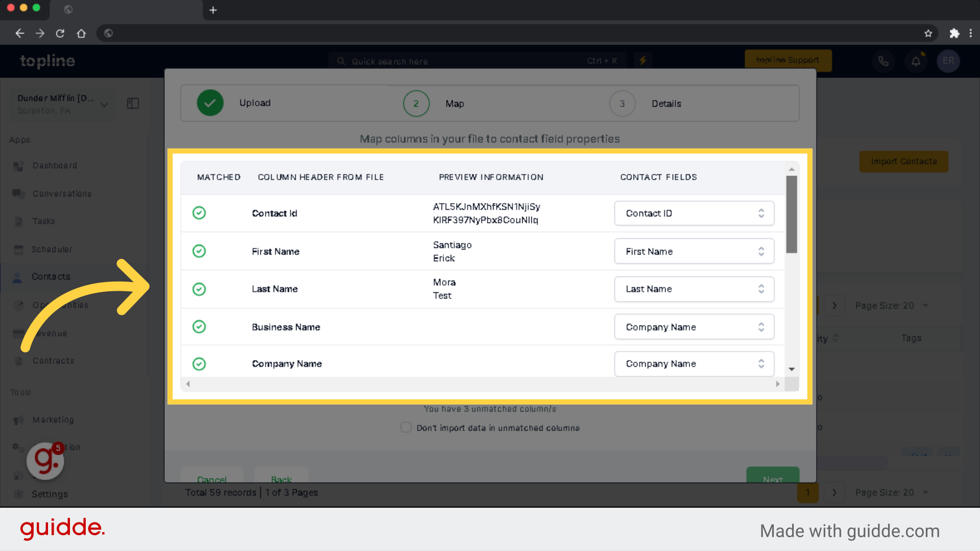The image size is (980, 551).
Task: Click the Topline Support button icon
Action: point(788,61)
